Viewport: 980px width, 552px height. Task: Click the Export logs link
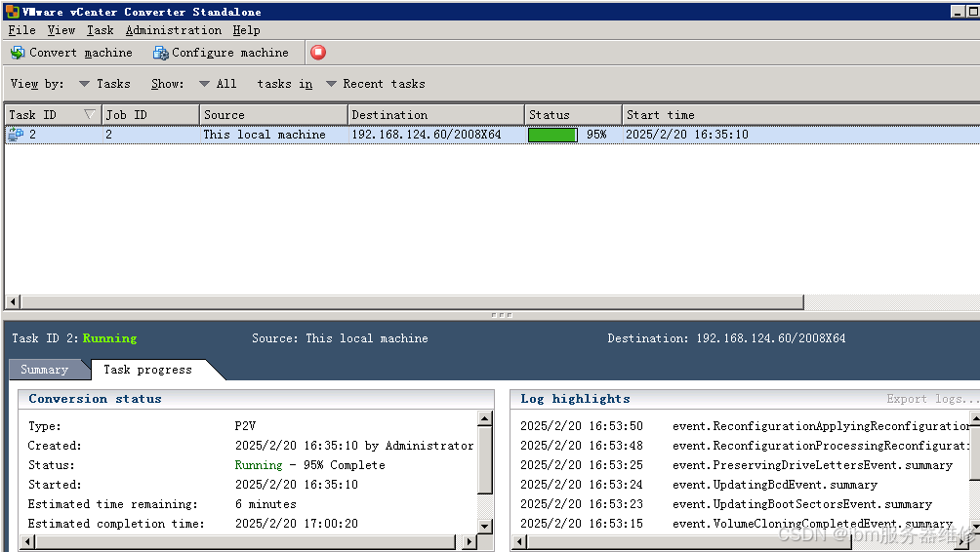(x=932, y=398)
